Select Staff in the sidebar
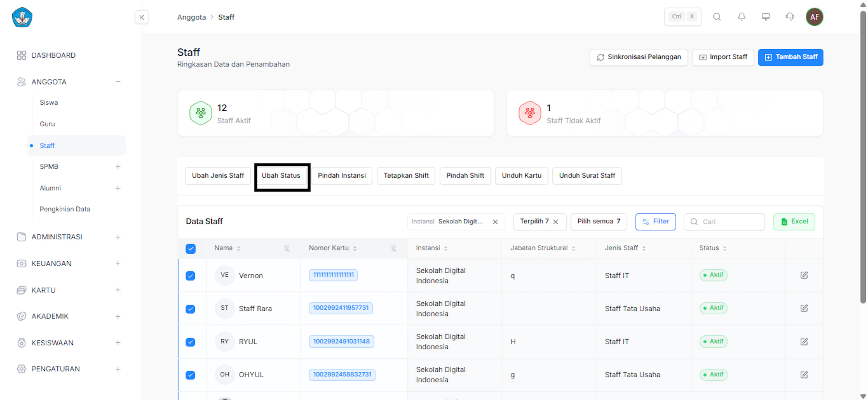The image size is (868, 400). click(76, 145)
